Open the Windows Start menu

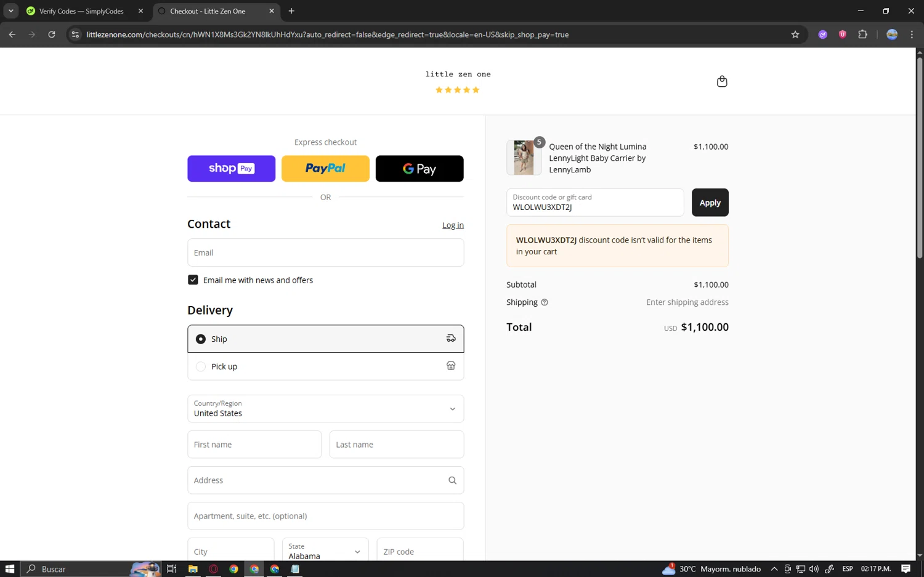[x=10, y=569]
